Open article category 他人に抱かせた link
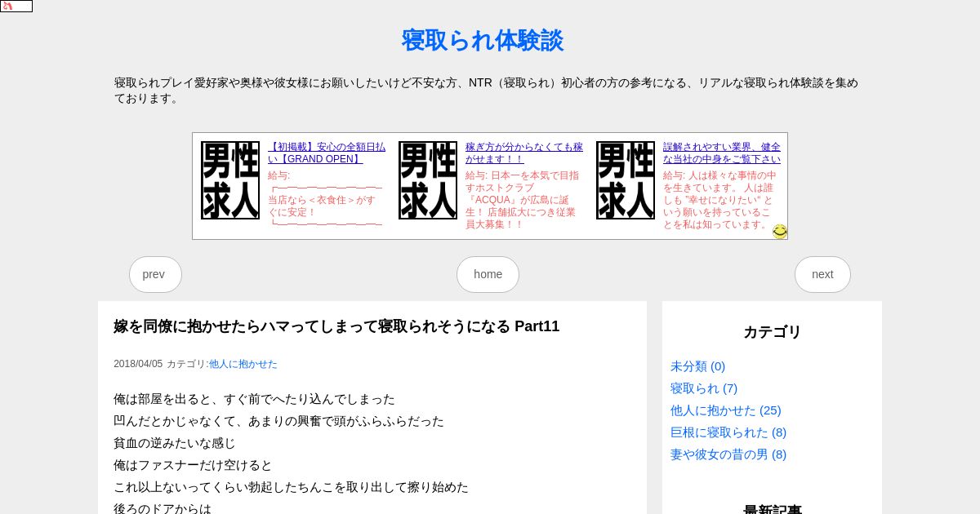Viewport: 980px width, 514px height. 243,364
